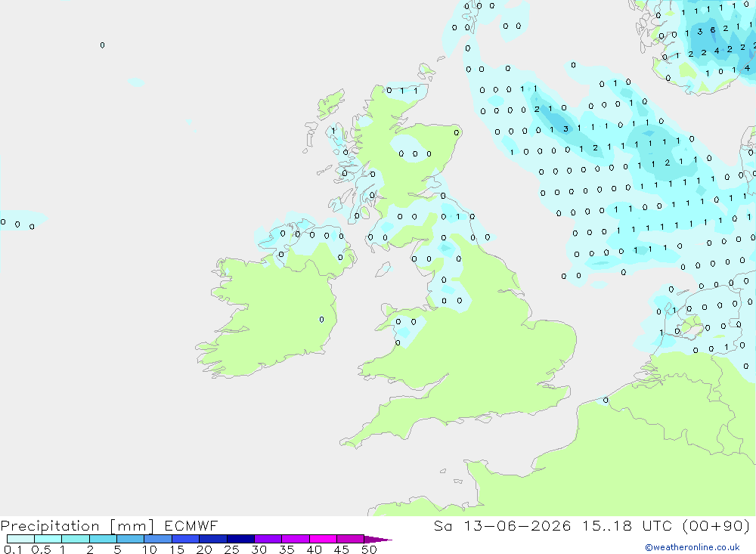Click the 15–20 mm legend color swatch

[x=186, y=539]
